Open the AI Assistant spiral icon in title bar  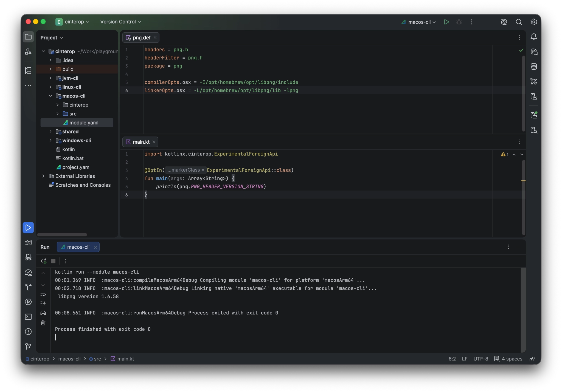pyautogui.click(x=504, y=22)
